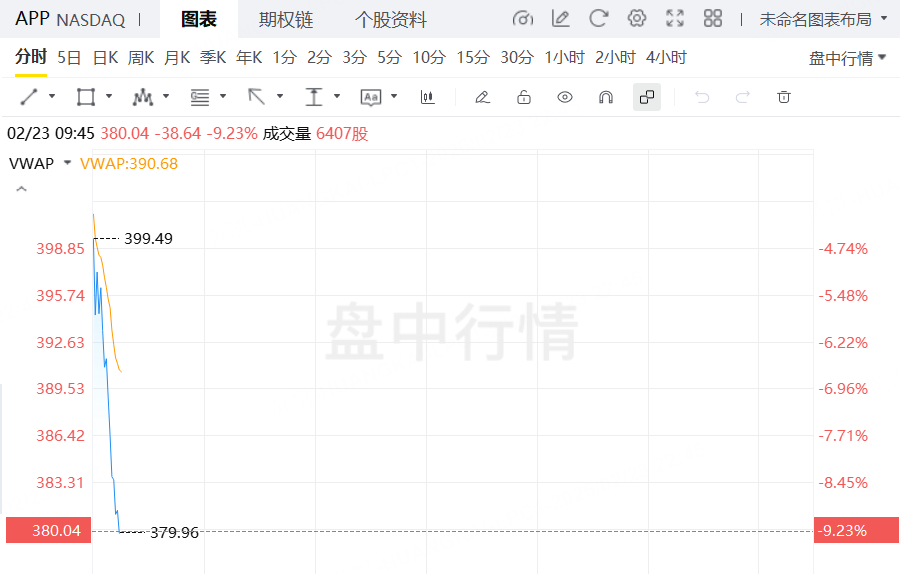Toggle the magnet snap mode
Screen dimensions: 900x574
[x=606, y=97]
